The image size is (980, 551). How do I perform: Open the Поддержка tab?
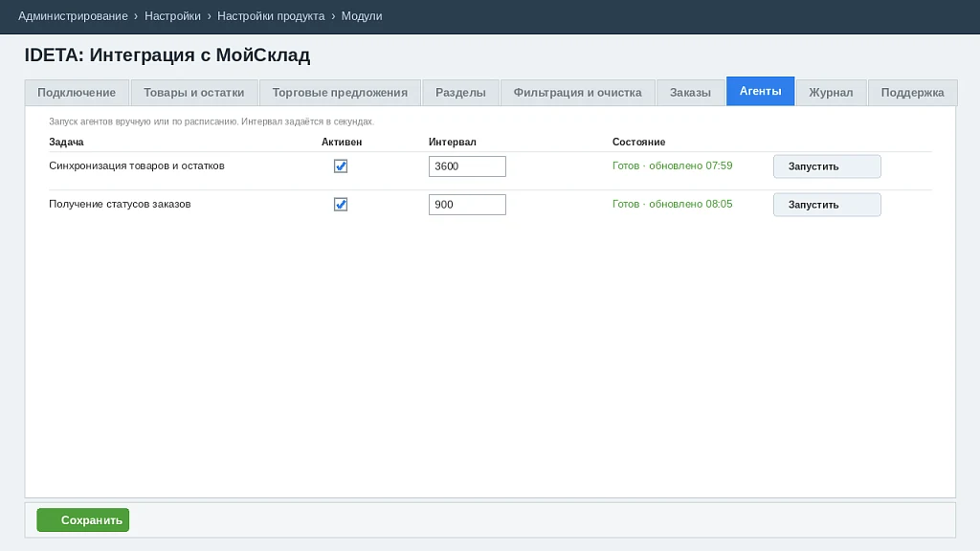912,93
